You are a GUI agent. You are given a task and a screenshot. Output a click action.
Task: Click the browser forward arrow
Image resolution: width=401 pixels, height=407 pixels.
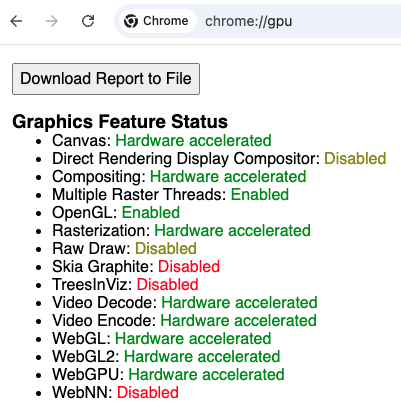pyautogui.click(x=52, y=21)
